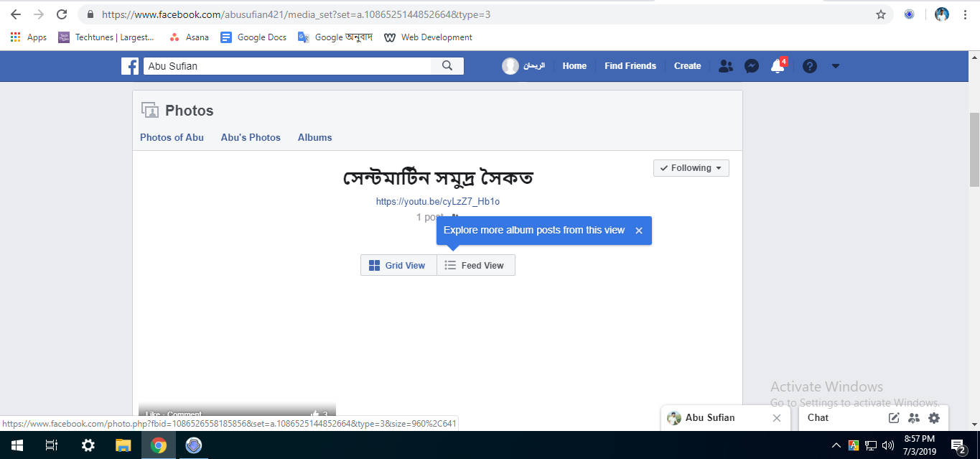This screenshot has height=459, width=980.
Task: Open the Messenger icon
Action: pyautogui.click(x=752, y=66)
